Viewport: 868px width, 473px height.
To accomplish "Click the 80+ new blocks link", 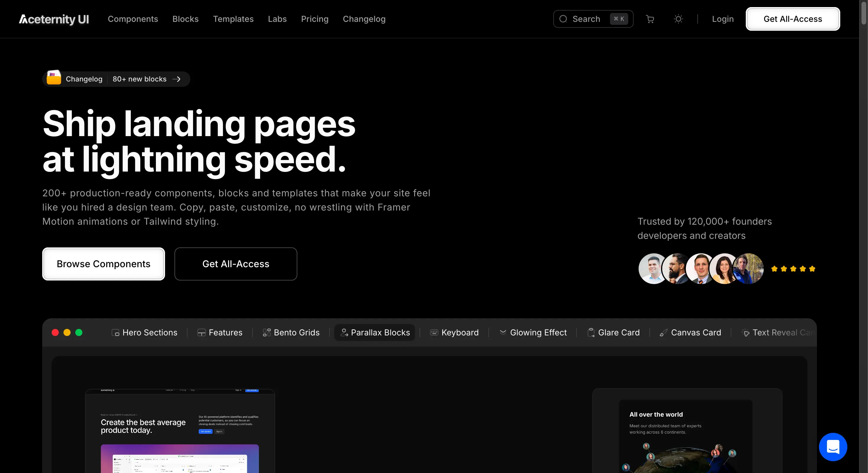I will click(139, 79).
